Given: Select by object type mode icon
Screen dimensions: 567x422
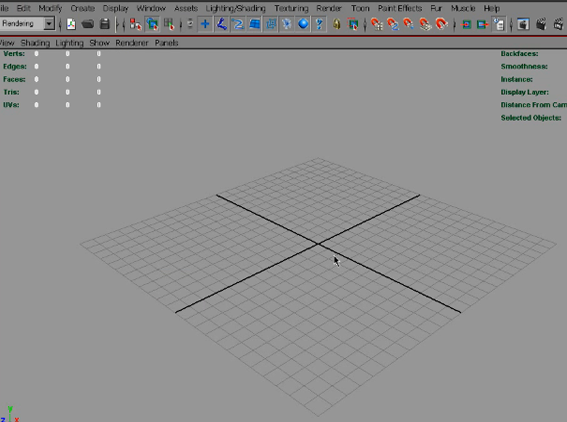Looking at the screenshot, I should coord(152,24).
